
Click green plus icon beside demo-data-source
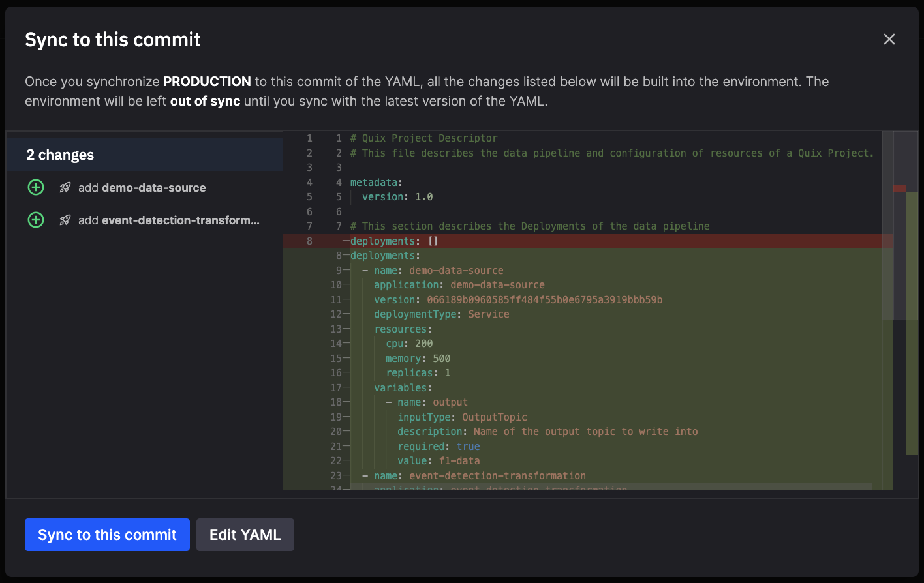36,188
